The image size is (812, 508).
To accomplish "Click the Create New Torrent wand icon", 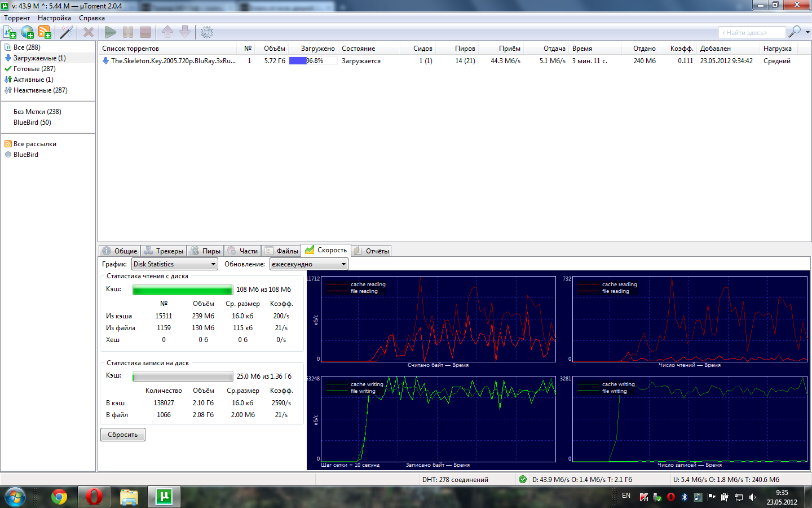I will (67, 32).
